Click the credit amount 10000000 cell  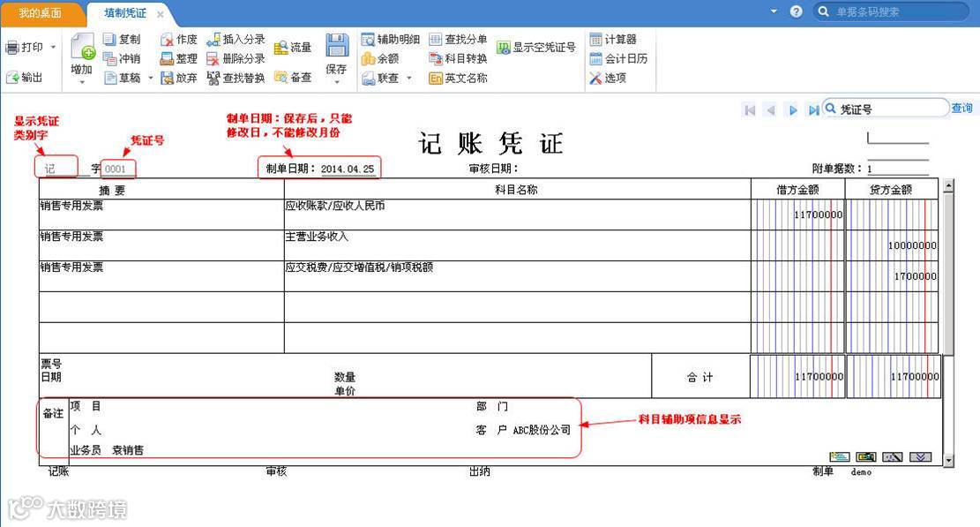point(912,245)
